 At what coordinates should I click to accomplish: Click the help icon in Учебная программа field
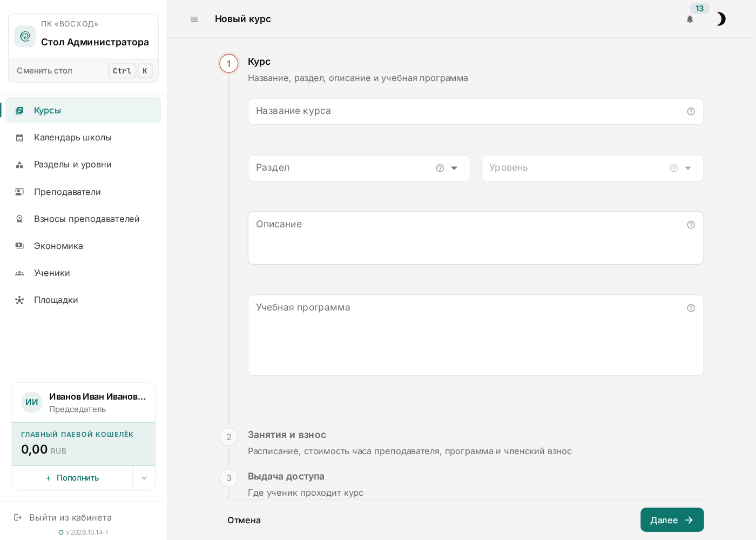(691, 308)
